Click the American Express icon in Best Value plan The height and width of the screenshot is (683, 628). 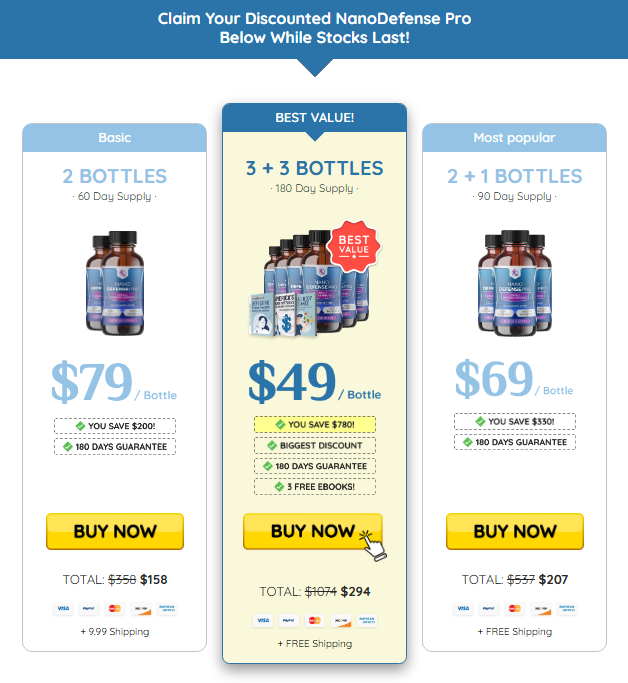point(367,620)
